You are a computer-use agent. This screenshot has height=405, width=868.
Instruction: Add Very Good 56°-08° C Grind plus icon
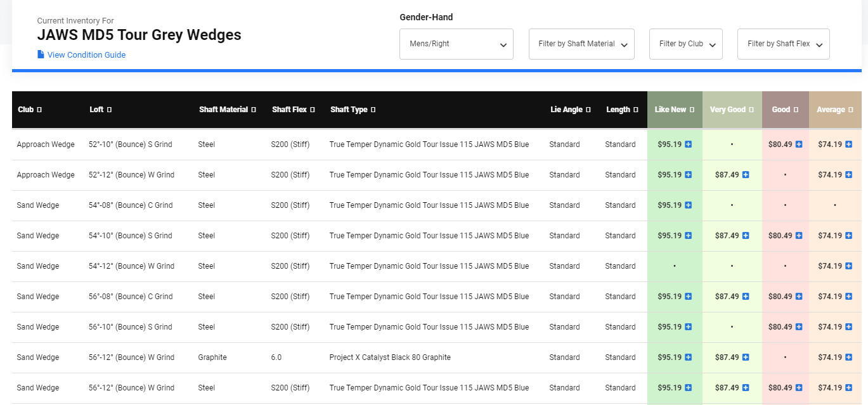tap(746, 297)
